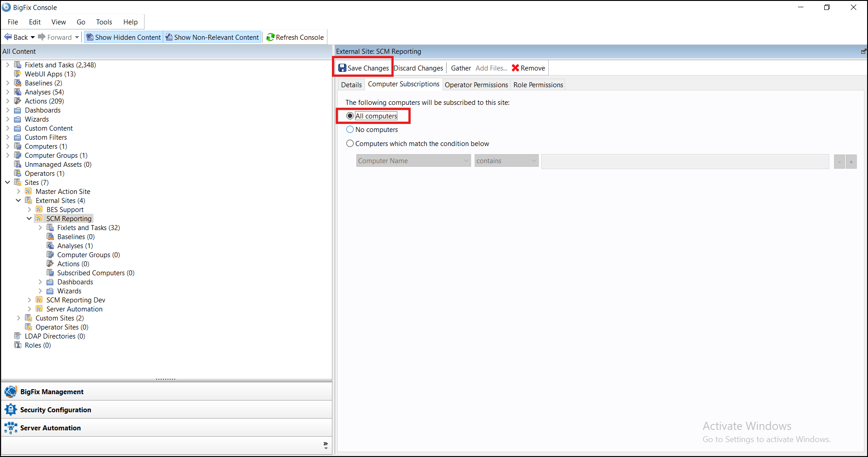Click the Operator Sites (0) icon

28,327
